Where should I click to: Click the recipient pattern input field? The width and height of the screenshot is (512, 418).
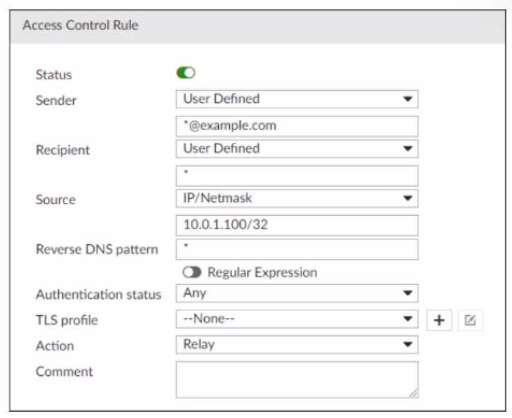pyautogui.click(x=297, y=176)
